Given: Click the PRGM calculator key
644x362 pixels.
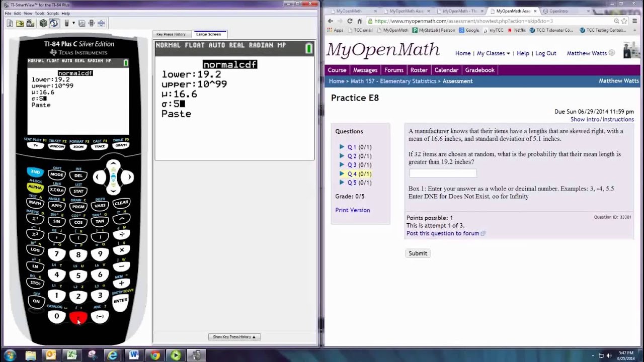Looking at the screenshot, I should pyautogui.click(x=78, y=207).
